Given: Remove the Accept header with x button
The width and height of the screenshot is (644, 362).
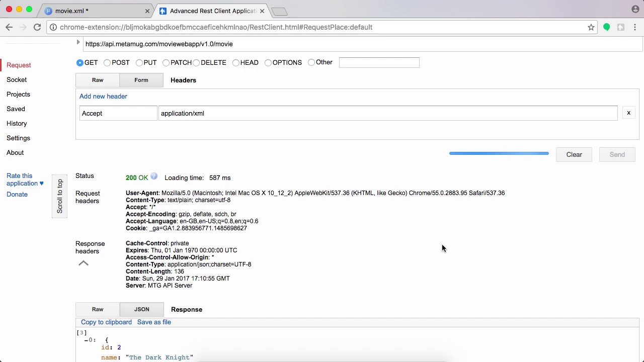Looking at the screenshot, I should (628, 113).
